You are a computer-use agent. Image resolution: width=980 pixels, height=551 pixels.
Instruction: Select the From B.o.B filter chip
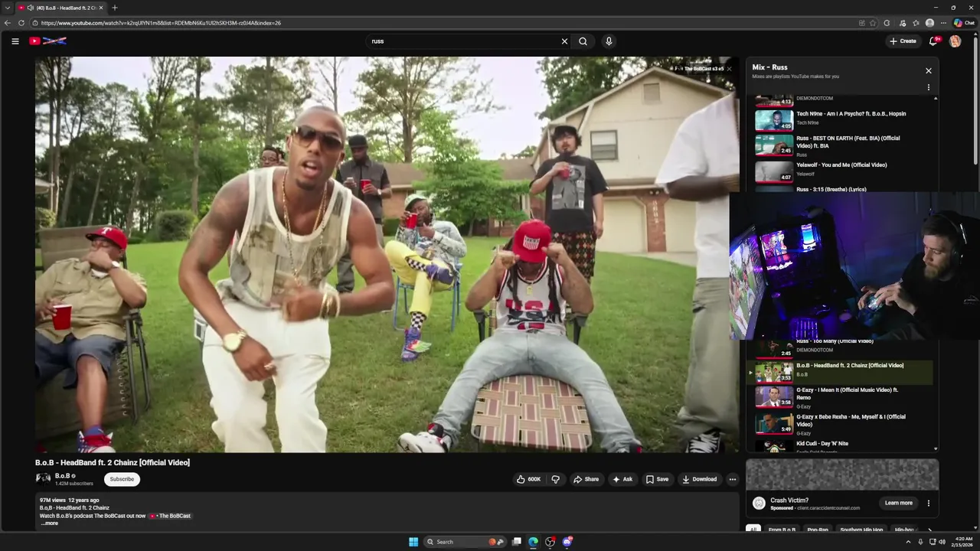point(782,530)
